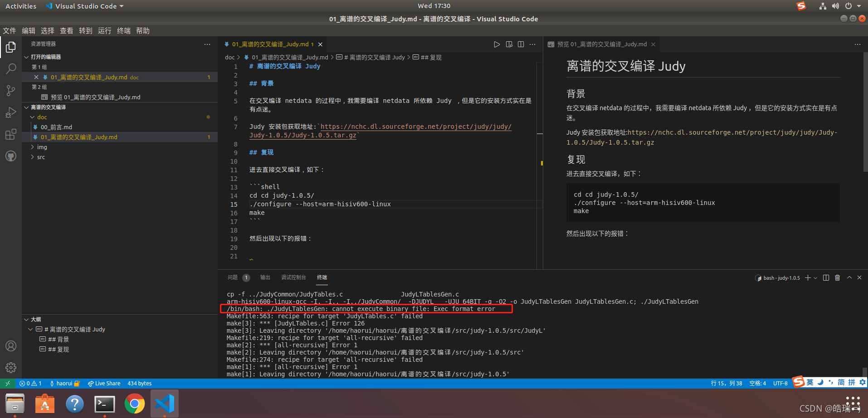Screen dimensions: 868x418
Task: Open Terminal app from dock
Action: 105,404
